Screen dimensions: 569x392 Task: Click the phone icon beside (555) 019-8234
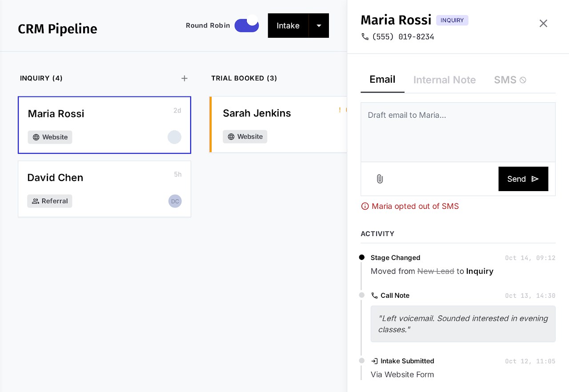[365, 37]
